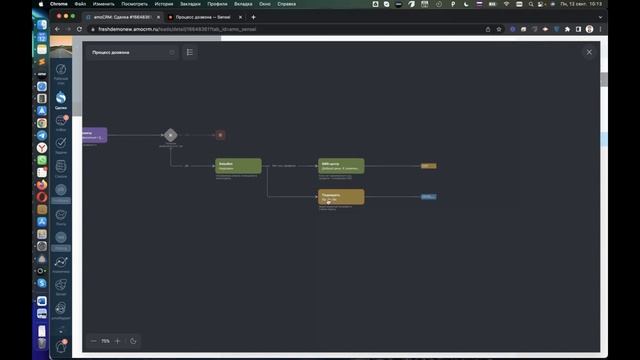Viewport: 640px width, 360px height.
Task: Reload the current page
Action: coord(79,29)
